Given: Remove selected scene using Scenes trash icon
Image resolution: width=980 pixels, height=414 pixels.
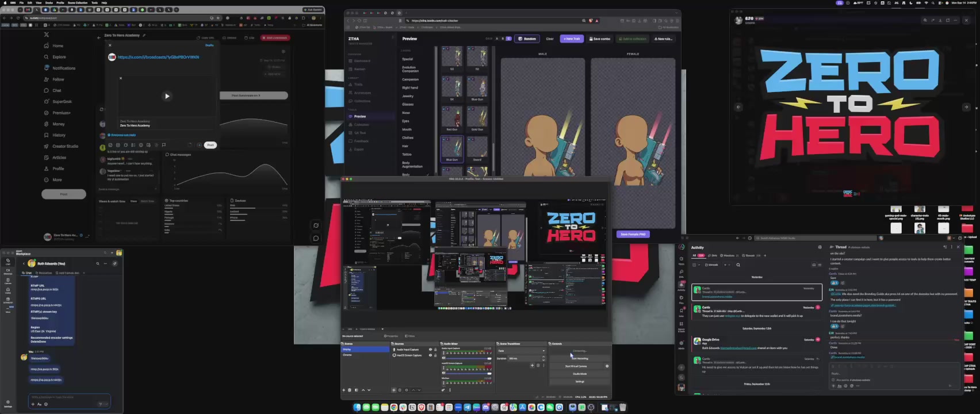Looking at the screenshot, I should tap(350, 390).
